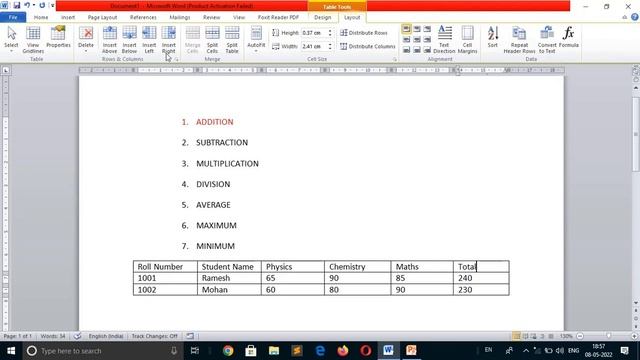Image resolution: width=640 pixels, height=360 pixels.
Task: Click the vertical scrollbar thumb
Action: (x=636, y=134)
